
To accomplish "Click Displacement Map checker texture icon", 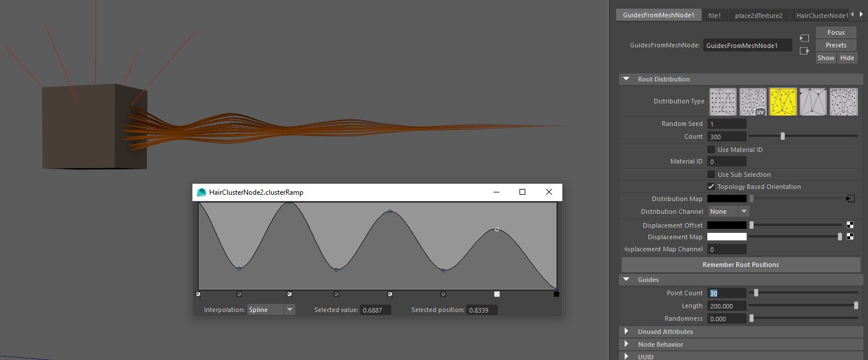I will click(x=850, y=237).
